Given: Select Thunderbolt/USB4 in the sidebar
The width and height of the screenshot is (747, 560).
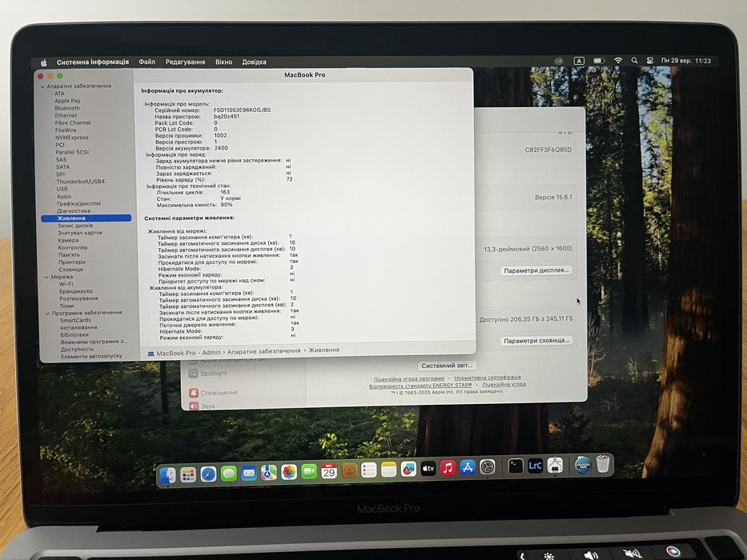Looking at the screenshot, I should point(81,182).
